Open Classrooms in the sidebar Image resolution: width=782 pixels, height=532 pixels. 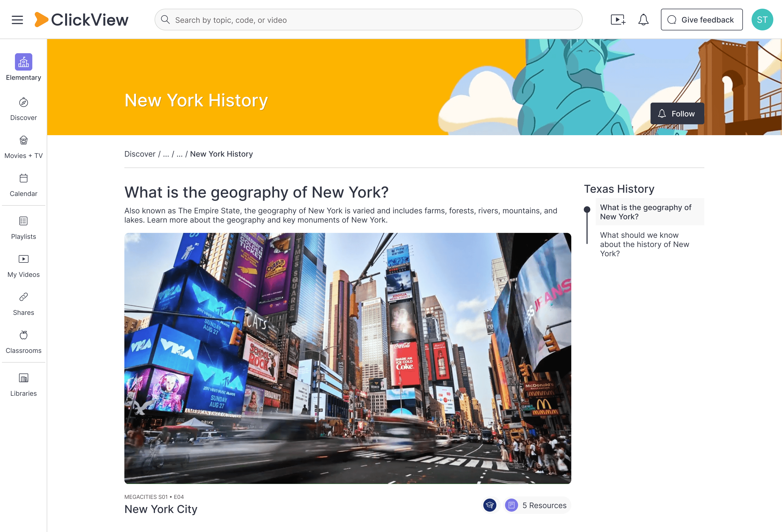tap(24, 342)
